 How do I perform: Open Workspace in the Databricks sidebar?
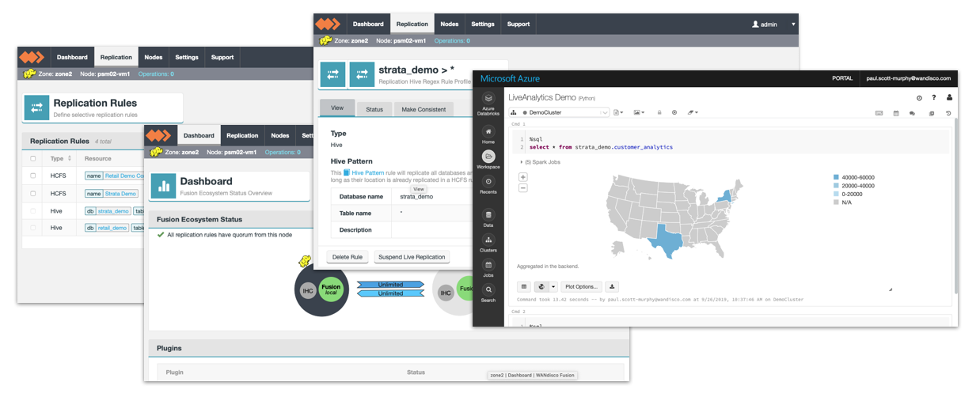tap(488, 157)
